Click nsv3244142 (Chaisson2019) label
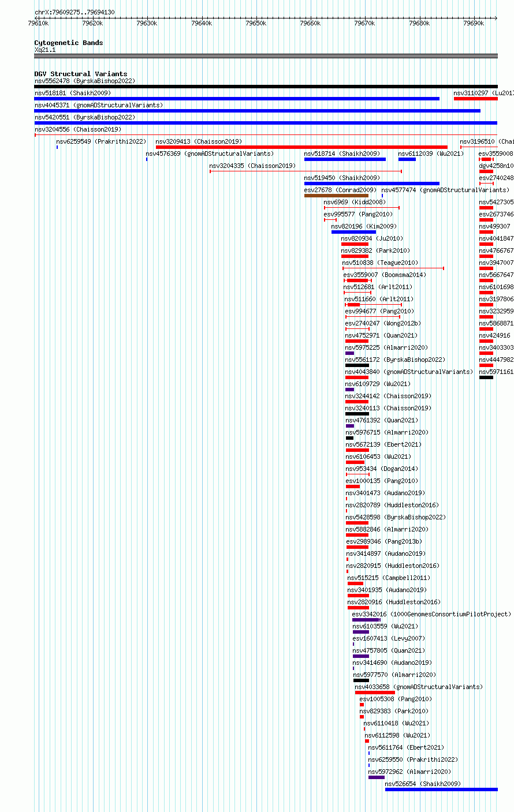Screen dimensions: 514x812 [x=389, y=396]
